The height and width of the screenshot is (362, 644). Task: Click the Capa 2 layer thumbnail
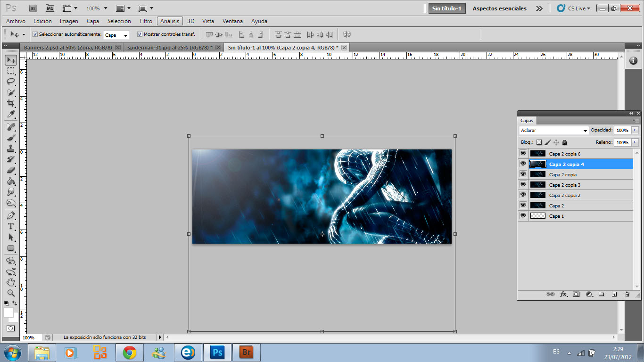click(x=537, y=206)
